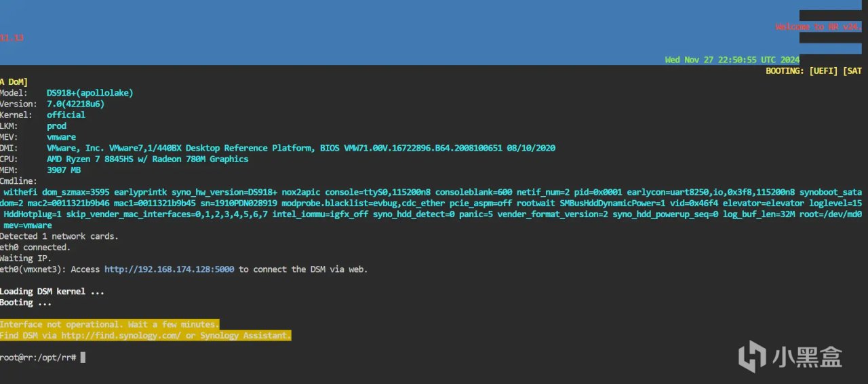Click the 'eth0 connected.' line
Viewport: 868px width, 384px height.
point(35,248)
